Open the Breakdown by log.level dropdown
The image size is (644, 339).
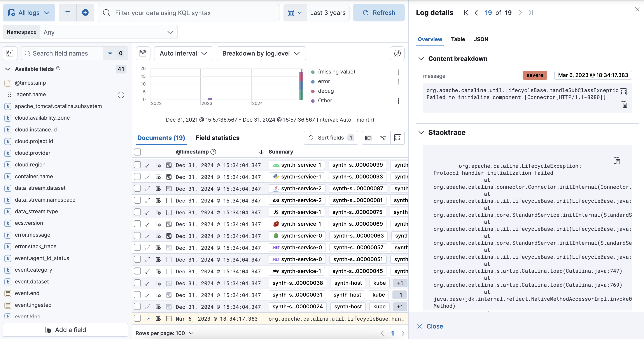click(261, 53)
